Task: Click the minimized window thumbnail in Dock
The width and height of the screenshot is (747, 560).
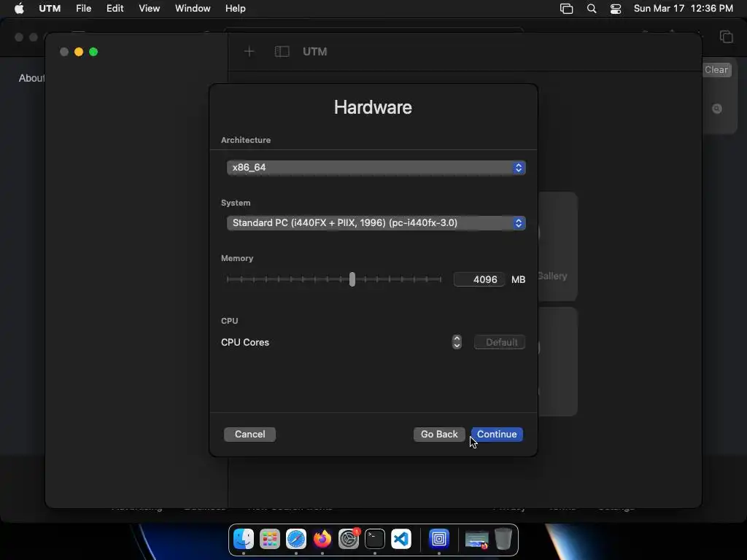Action: [x=477, y=540]
